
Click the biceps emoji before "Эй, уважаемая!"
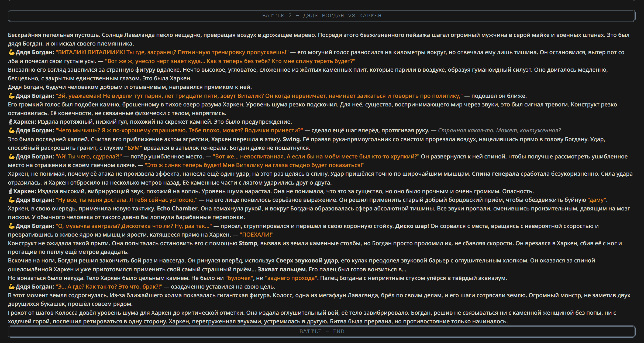[x=11, y=96]
